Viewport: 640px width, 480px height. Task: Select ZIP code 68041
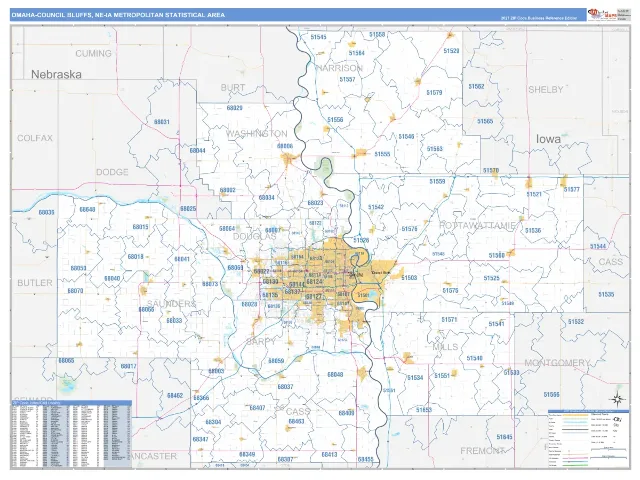[x=182, y=260]
